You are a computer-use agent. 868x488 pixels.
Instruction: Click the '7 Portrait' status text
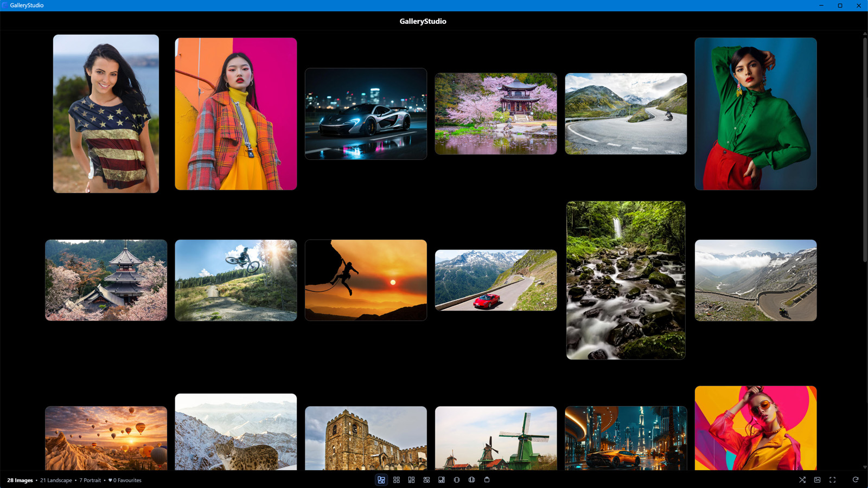coord(90,480)
